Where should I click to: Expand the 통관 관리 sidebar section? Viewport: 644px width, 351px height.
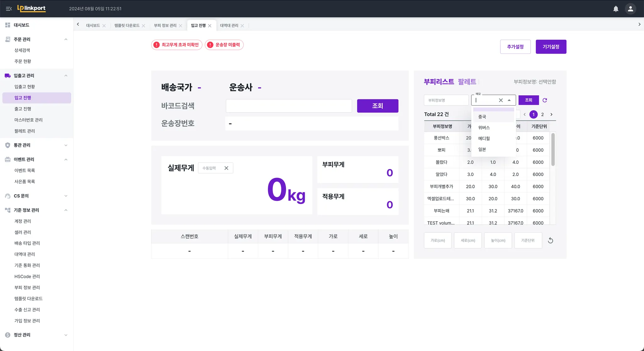66,145
